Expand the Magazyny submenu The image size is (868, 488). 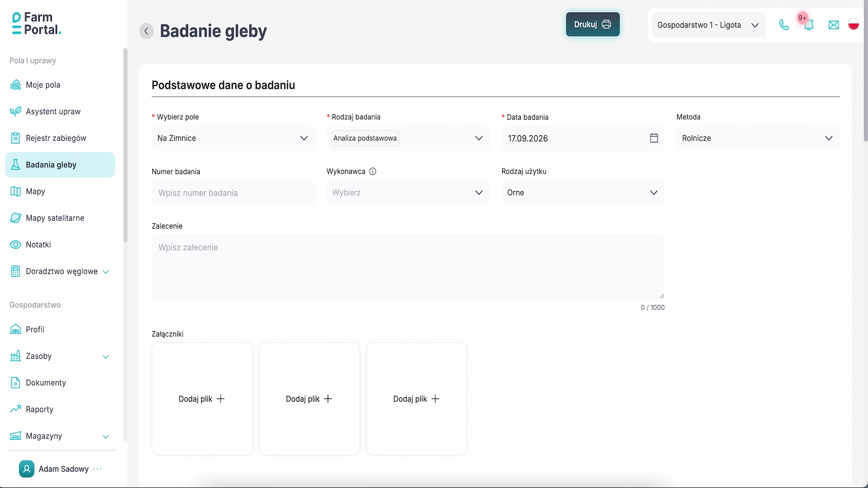[x=106, y=436]
